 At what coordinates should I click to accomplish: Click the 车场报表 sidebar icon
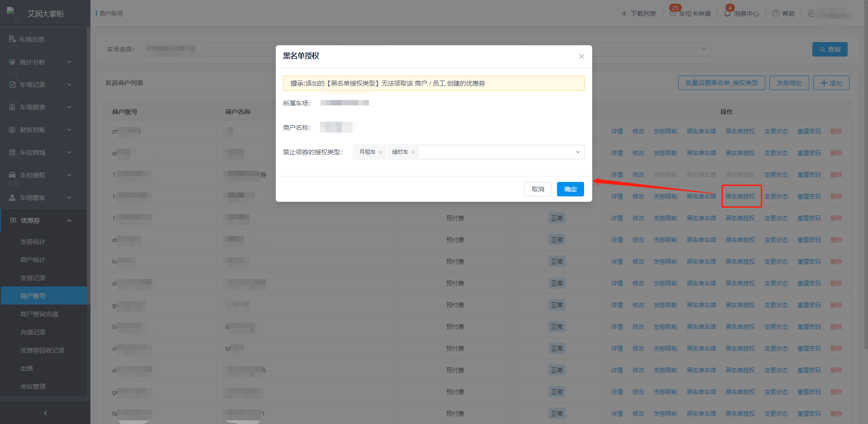(x=12, y=107)
